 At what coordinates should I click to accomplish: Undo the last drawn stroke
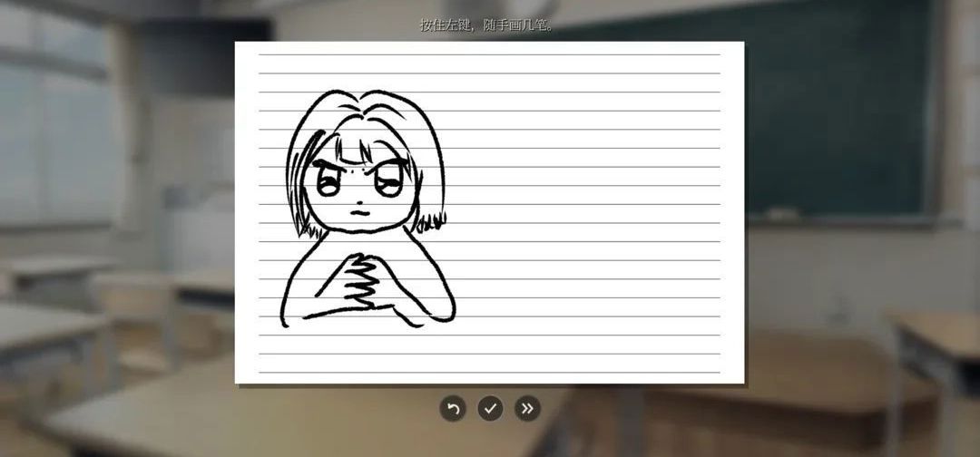[453, 409]
